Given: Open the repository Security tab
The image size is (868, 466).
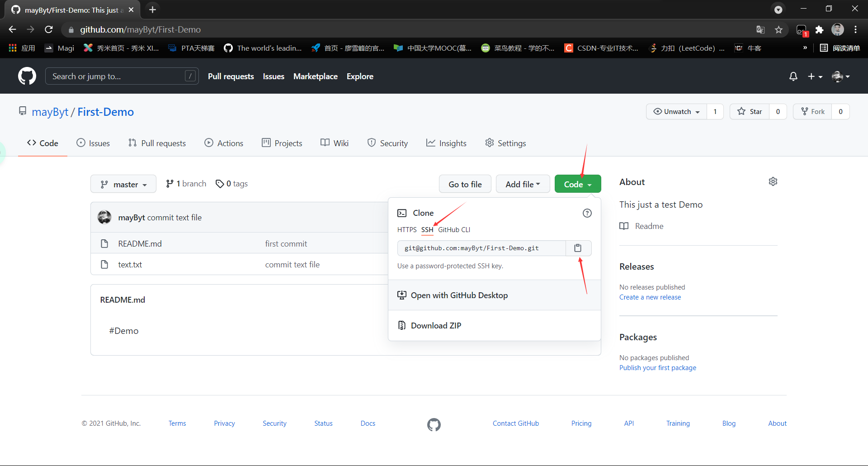Looking at the screenshot, I should (387, 143).
